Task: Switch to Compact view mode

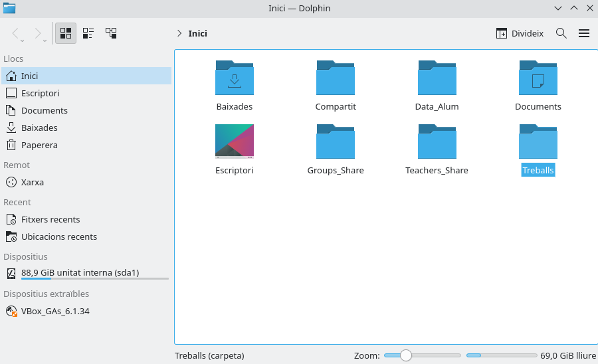Action: tap(88, 33)
